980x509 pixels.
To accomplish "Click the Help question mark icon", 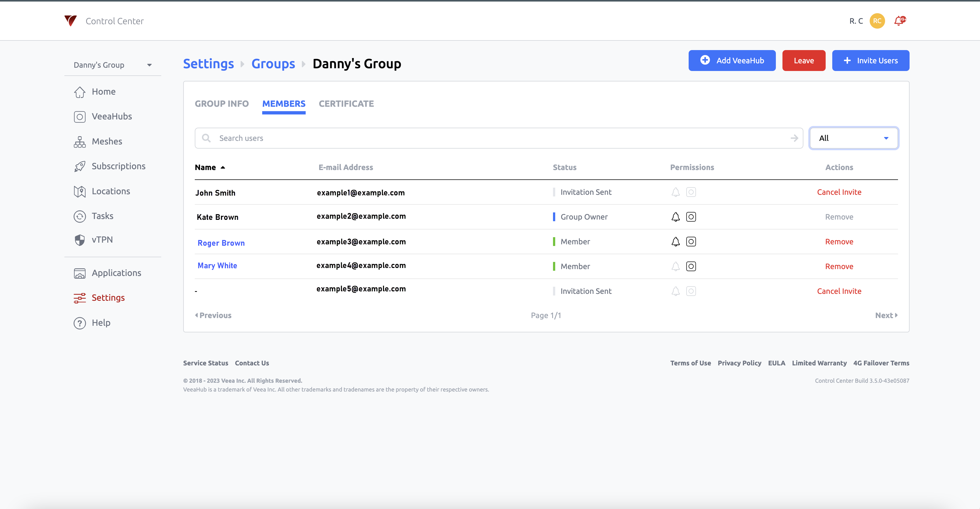I will click(x=80, y=323).
